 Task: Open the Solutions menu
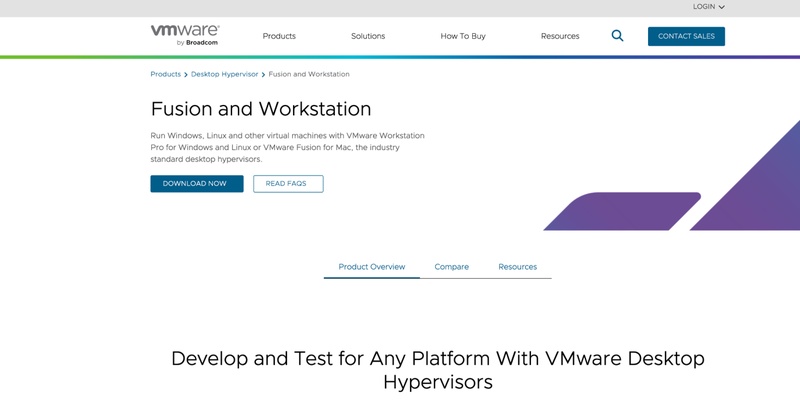tap(368, 36)
